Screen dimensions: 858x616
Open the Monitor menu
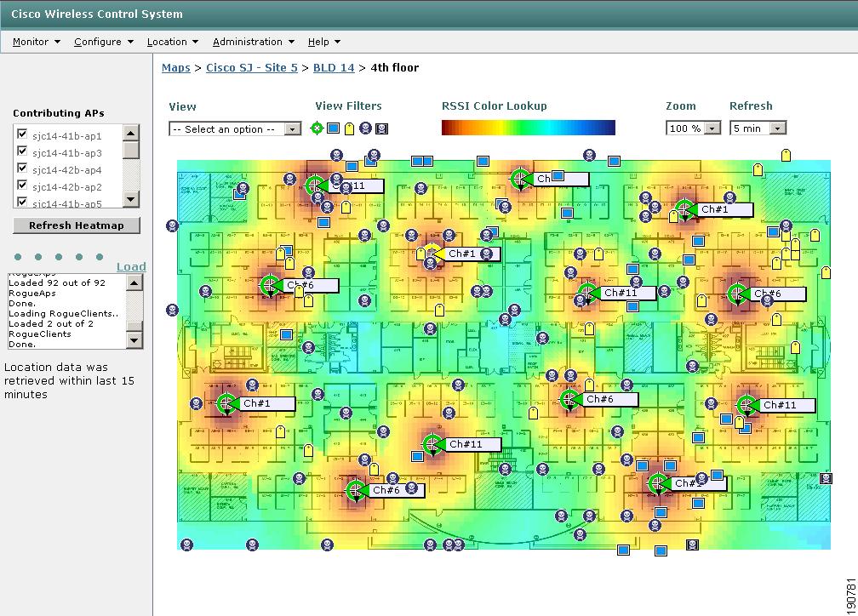(x=36, y=42)
